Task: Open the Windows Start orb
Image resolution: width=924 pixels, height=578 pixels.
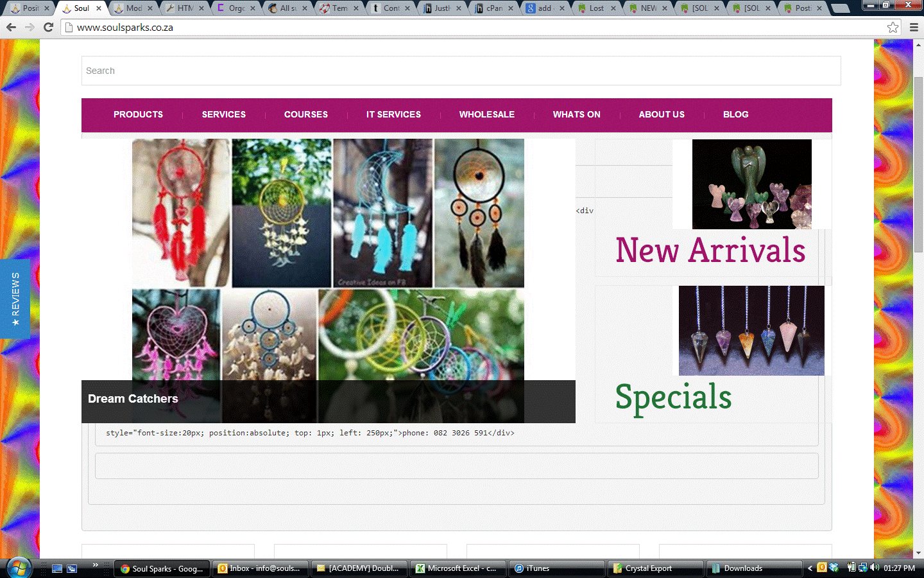Action: coord(19,568)
